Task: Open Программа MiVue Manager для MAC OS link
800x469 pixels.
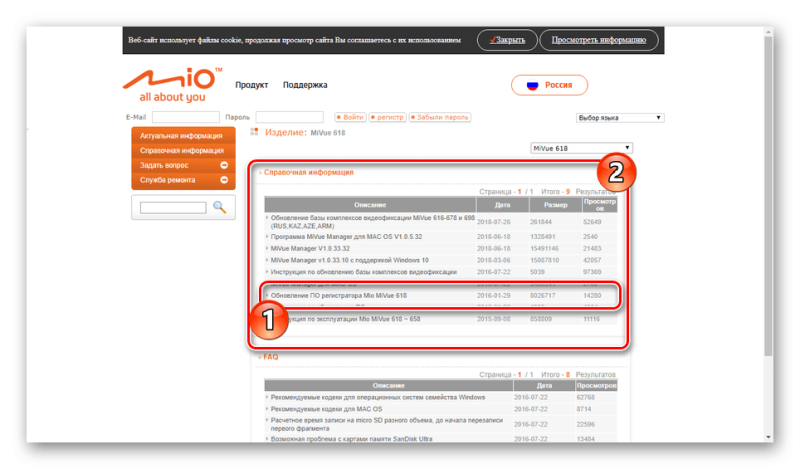Action: click(346, 237)
